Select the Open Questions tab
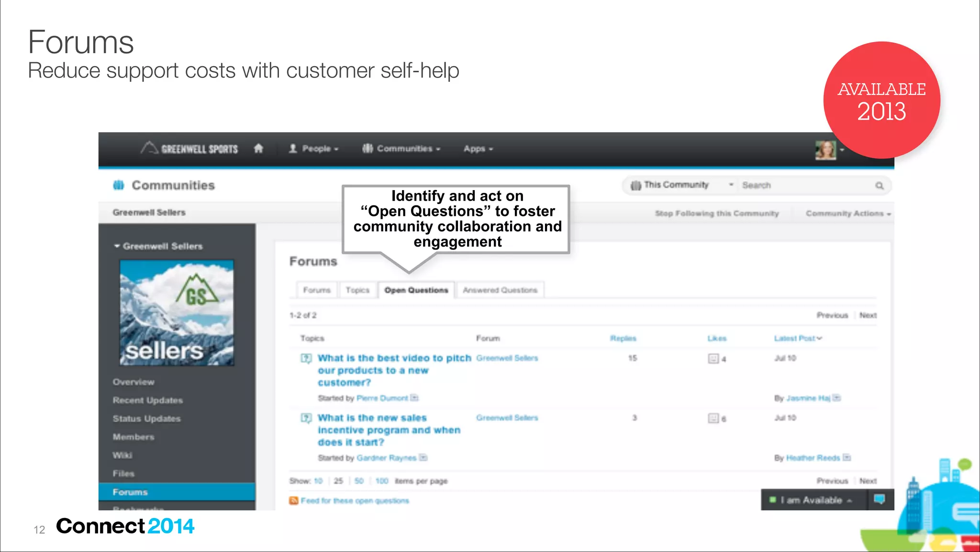Viewport: 980px width, 552px height. 416,290
